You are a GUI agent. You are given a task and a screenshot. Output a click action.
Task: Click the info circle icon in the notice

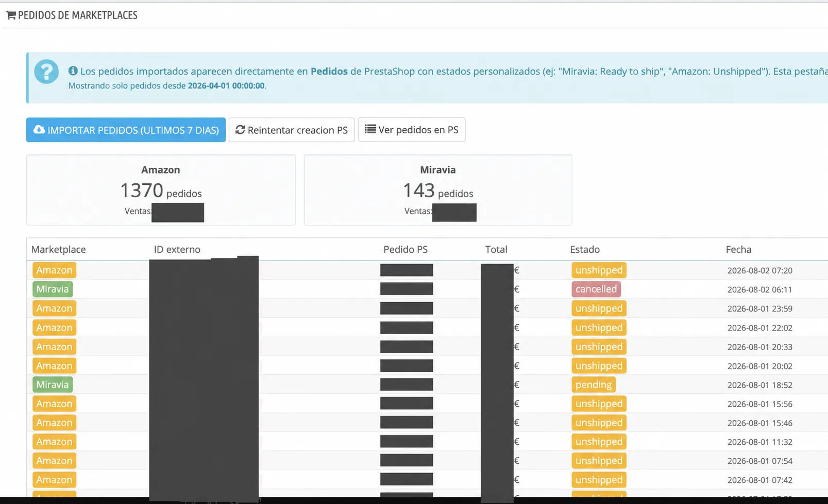click(x=73, y=71)
